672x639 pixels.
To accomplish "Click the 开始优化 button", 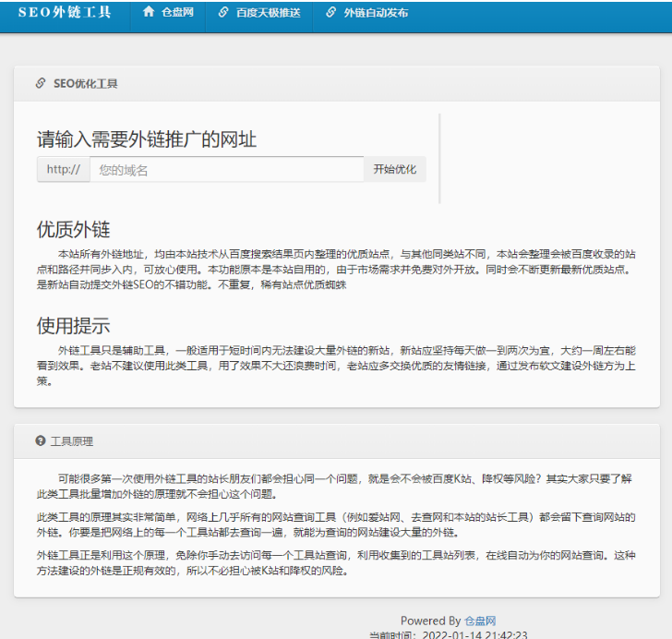I will pos(395,169).
